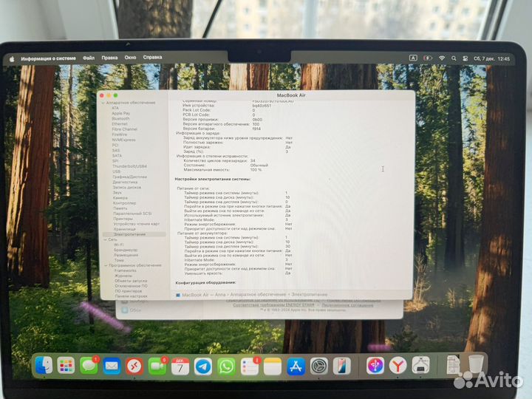Select USB in the sidebar
The image size is (532, 399).
coord(117,171)
